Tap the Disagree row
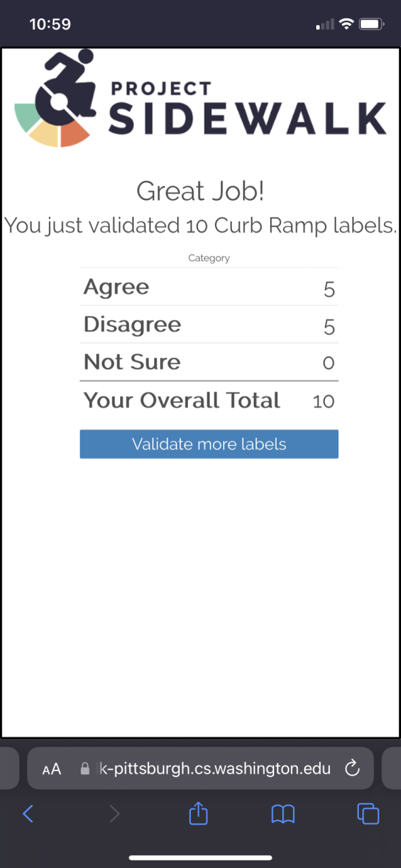 coord(209,325)
